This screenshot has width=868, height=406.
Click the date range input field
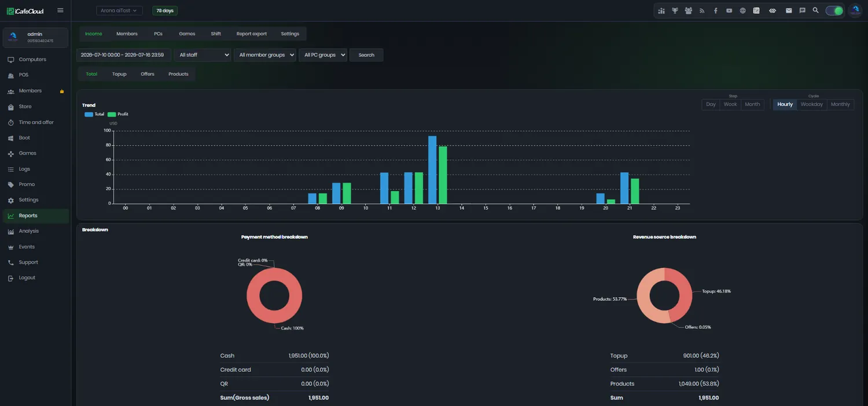124,55
